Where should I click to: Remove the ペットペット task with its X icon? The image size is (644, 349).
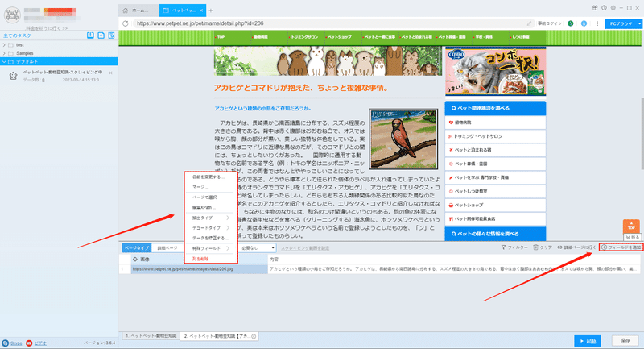click(x=110, y=73)
